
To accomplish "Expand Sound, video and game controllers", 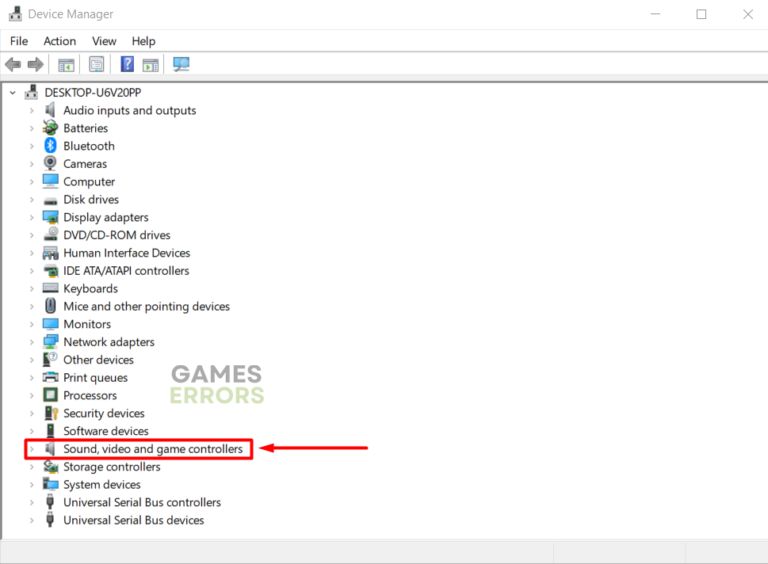I will coord(32,450).
